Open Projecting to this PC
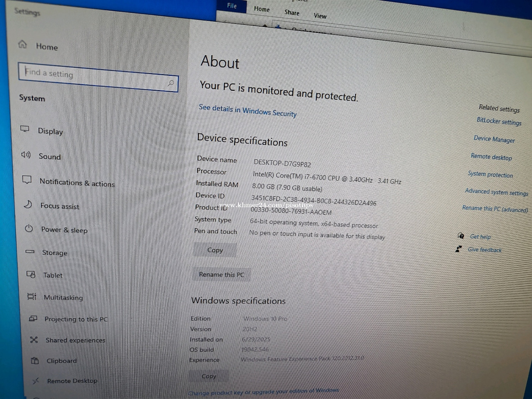This screenshot has height=399, width=532. (x=76, y=319)
